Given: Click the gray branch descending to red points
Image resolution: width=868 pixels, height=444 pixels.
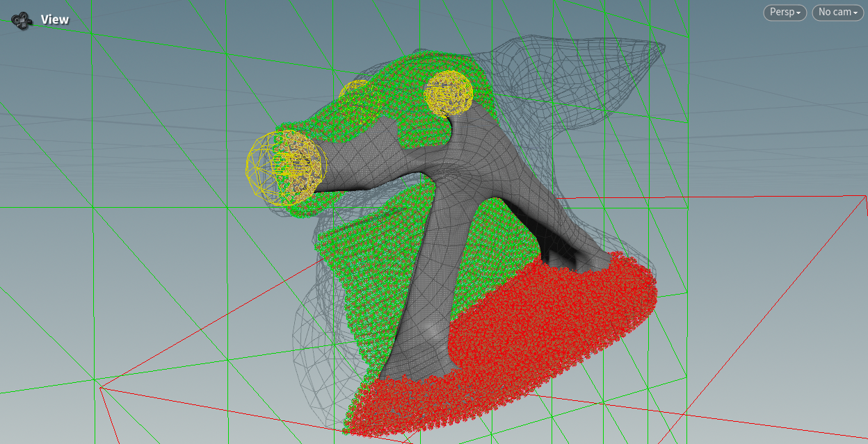Looking at the screenshot, I should [x=549, y=222].
